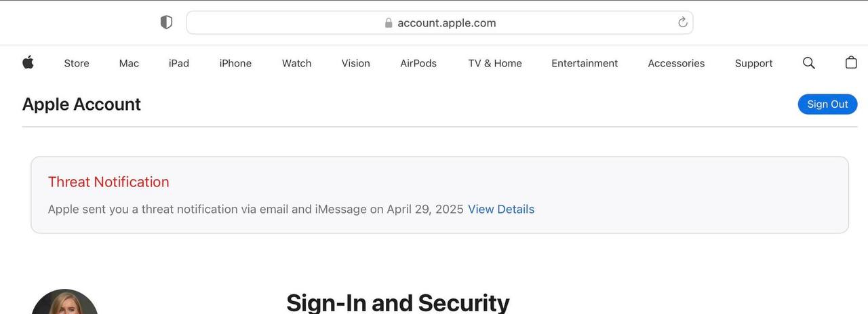Image resolution: width=868 pixels, height=314 pixels.
Task: Click the privacy shield icon
Action: click(166, 22)
